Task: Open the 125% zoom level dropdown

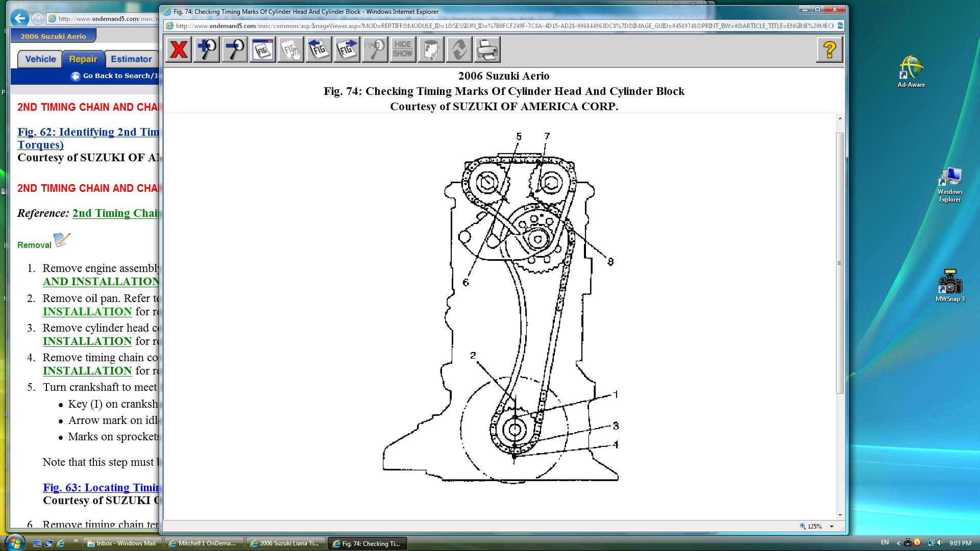Action: pyautogui.click(x=831, y=527)
